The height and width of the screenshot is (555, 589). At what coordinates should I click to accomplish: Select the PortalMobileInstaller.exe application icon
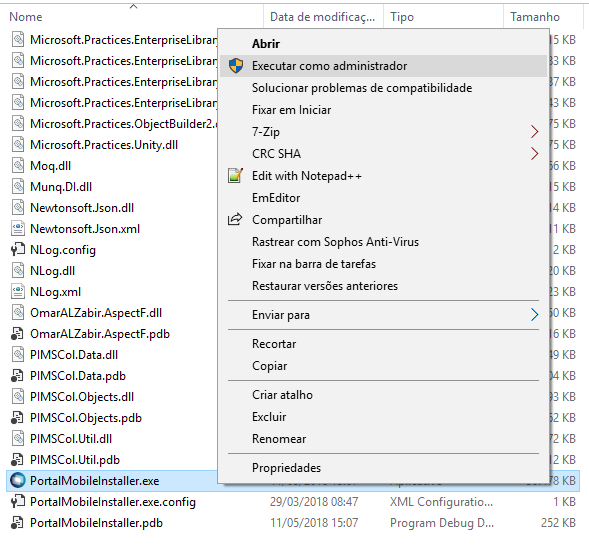[18, 481]
